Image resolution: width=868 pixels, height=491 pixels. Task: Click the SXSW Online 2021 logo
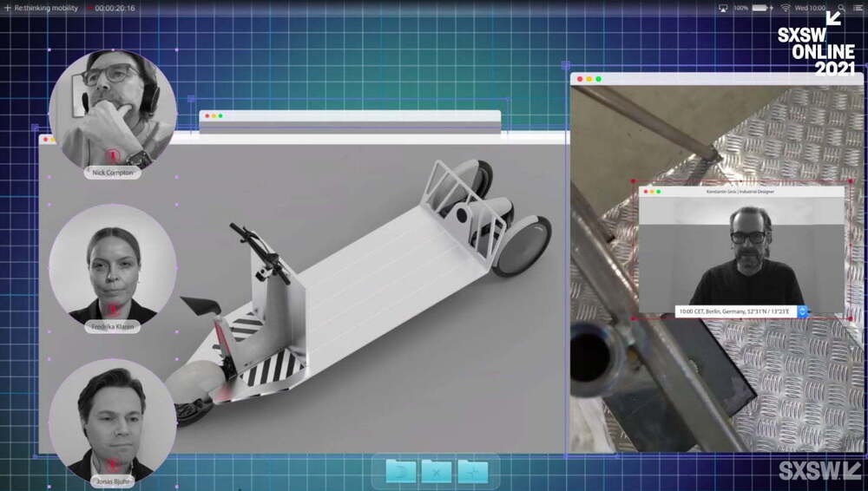[x=816, y=43]
